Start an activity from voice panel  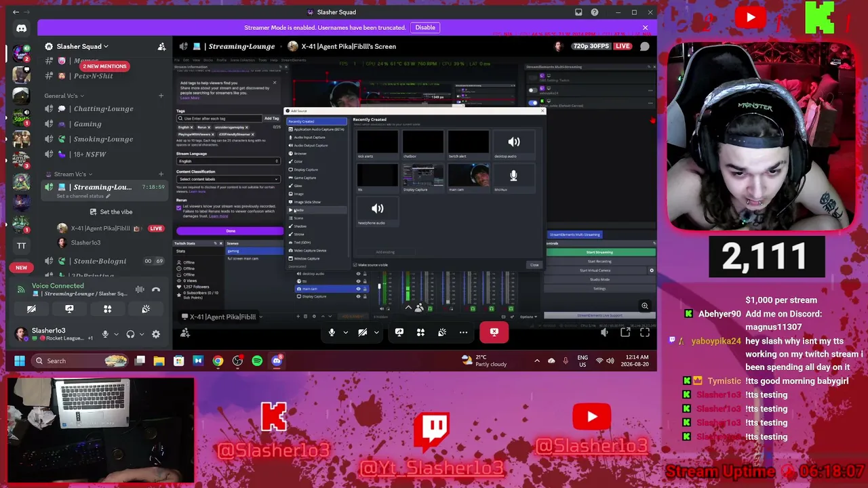(x=107, y=309)
